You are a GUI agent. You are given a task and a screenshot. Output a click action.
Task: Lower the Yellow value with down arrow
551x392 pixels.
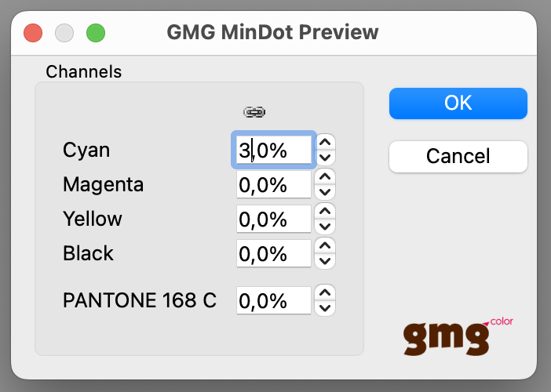coord(325,227)
